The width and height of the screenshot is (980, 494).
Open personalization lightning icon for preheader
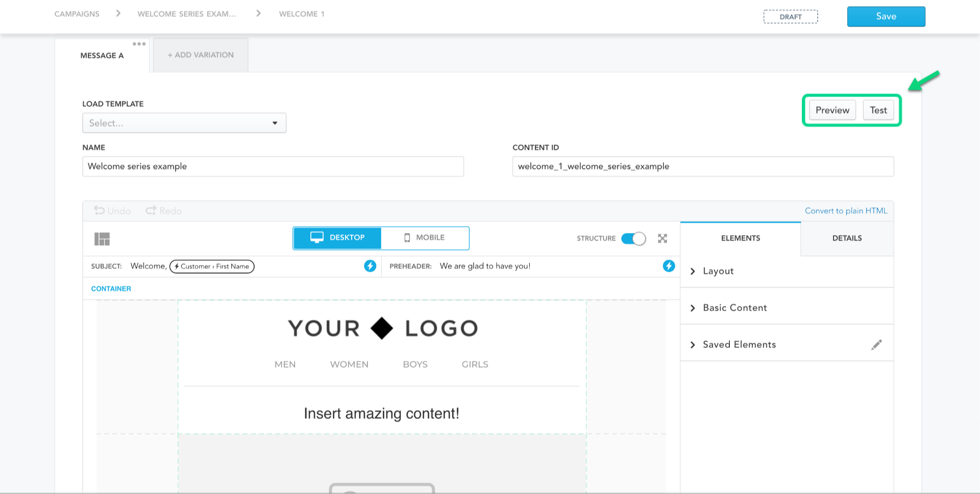coord(669,266)
